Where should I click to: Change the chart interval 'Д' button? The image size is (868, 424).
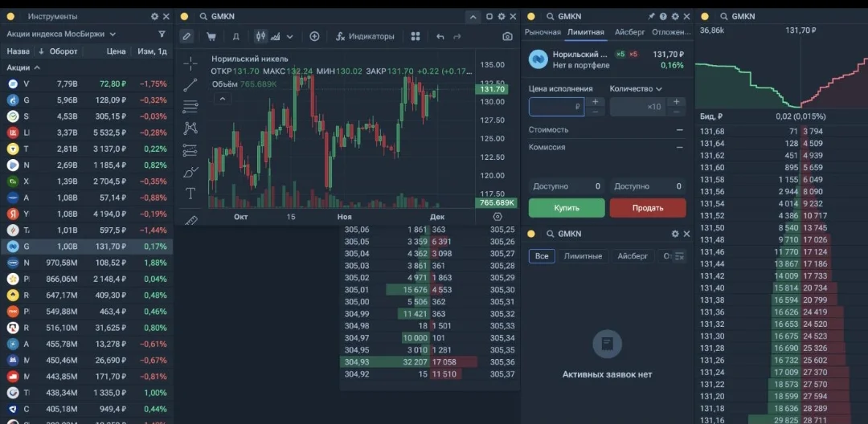pyautogui.click(x=235, y=36)
